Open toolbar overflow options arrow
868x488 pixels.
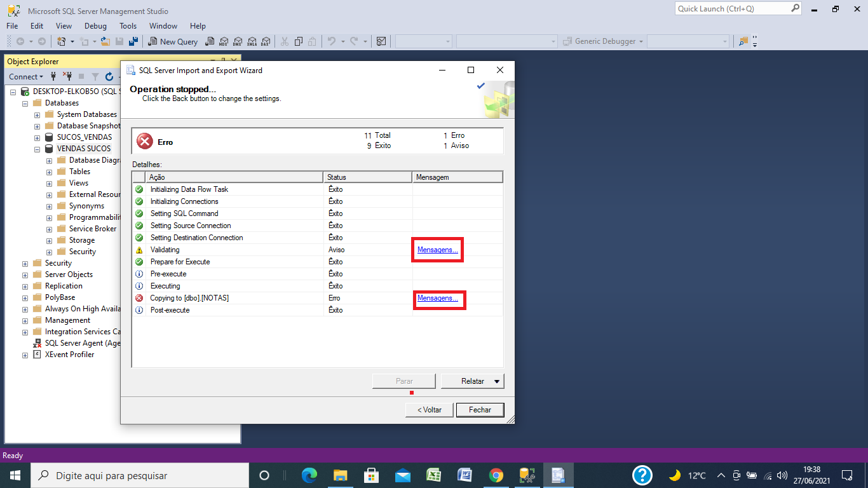755,41
